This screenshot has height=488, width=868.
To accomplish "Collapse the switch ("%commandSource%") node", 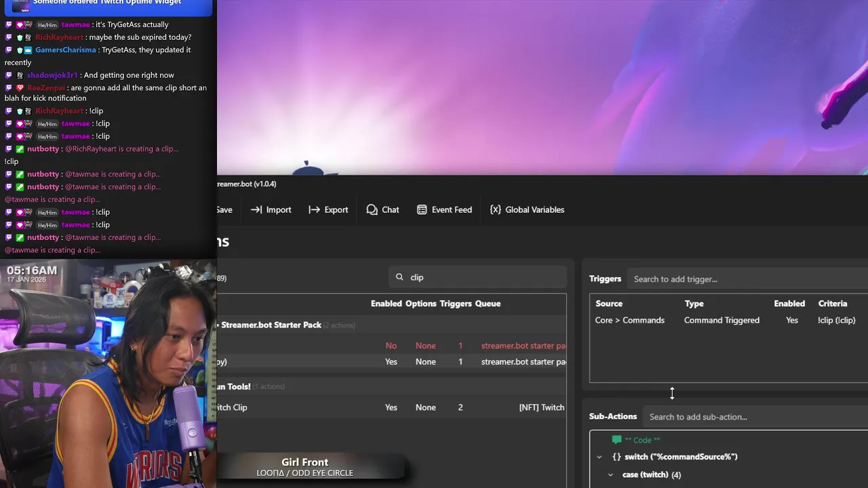I will (x=599, y=457).
